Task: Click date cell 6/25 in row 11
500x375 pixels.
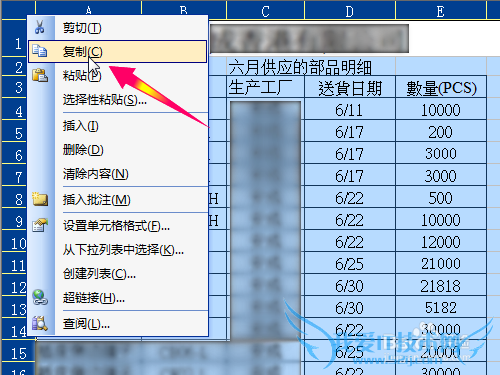Action: (350, 263)
